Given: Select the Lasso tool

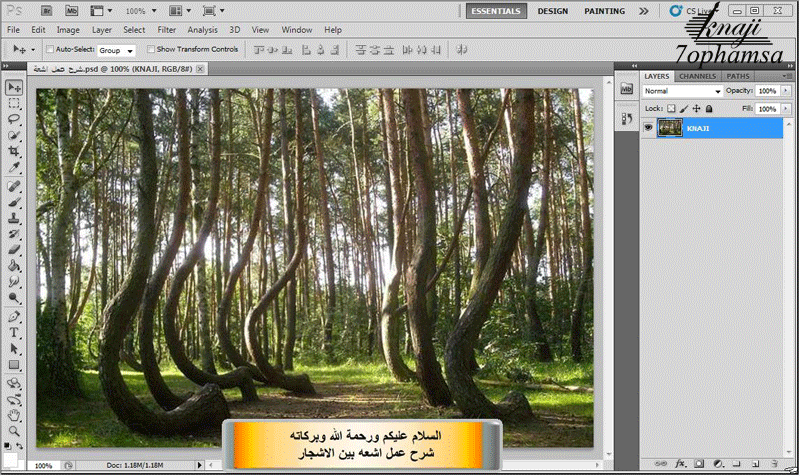Looking at the screenshot, I should pyautogui.click(x=15, y=119).
